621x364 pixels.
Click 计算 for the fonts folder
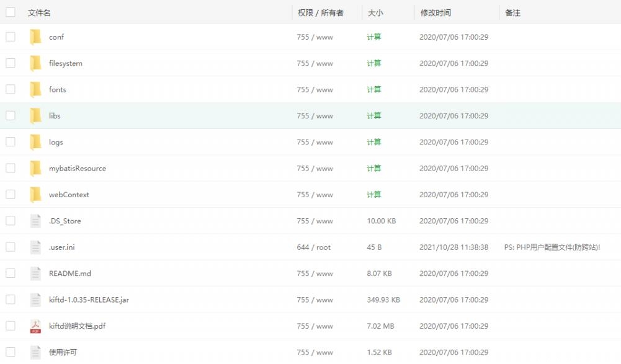[374, 89]
